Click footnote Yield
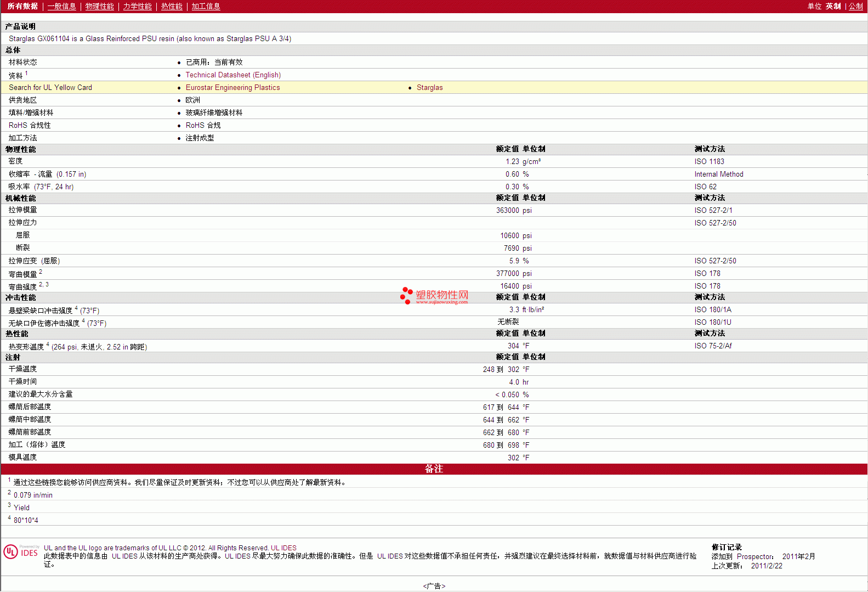This screenshot has width=868, height=592. [21, 508]
